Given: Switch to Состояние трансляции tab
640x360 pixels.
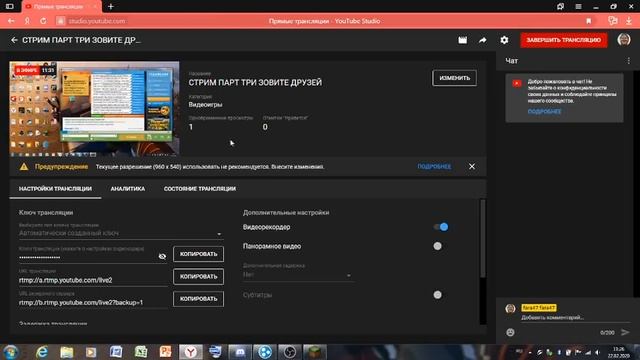Looking at the screenshot, I should tap(200, 189).
